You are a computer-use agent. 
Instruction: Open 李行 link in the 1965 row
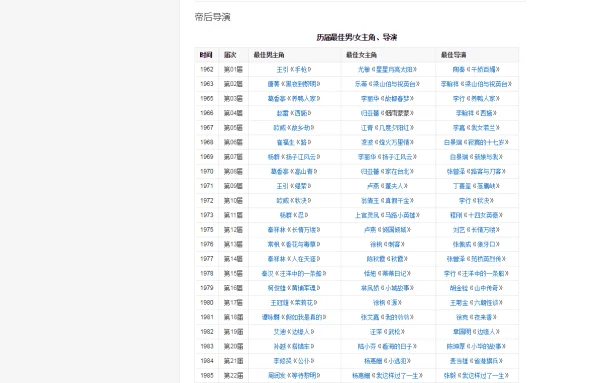[458, 98]
